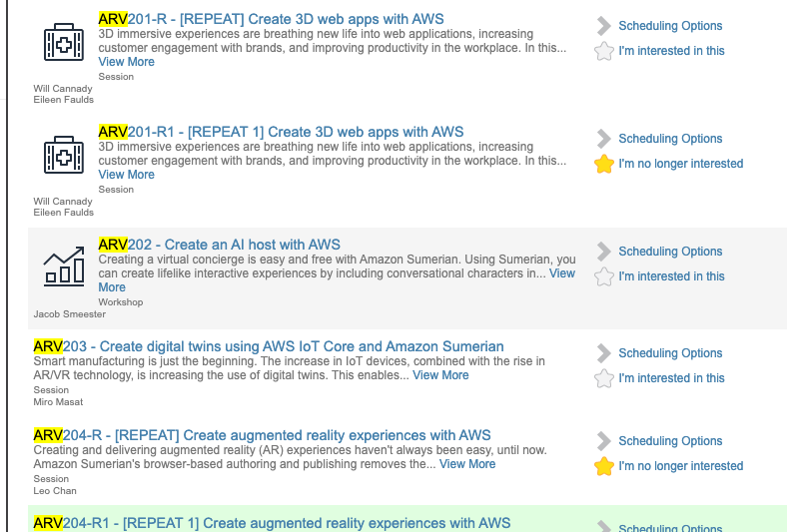Open ARV204-R augmented reality session title
Viewport: 803px width, 532px height.
click(262, 435)
